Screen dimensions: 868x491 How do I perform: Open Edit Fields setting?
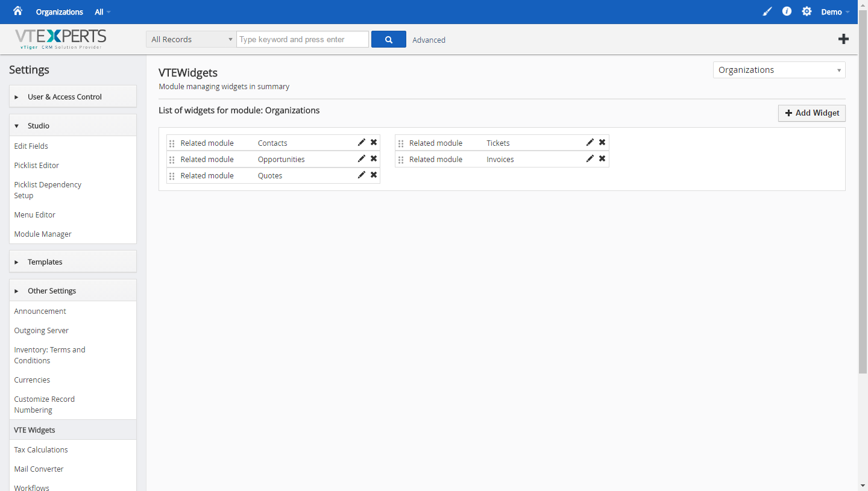[31, 146]
